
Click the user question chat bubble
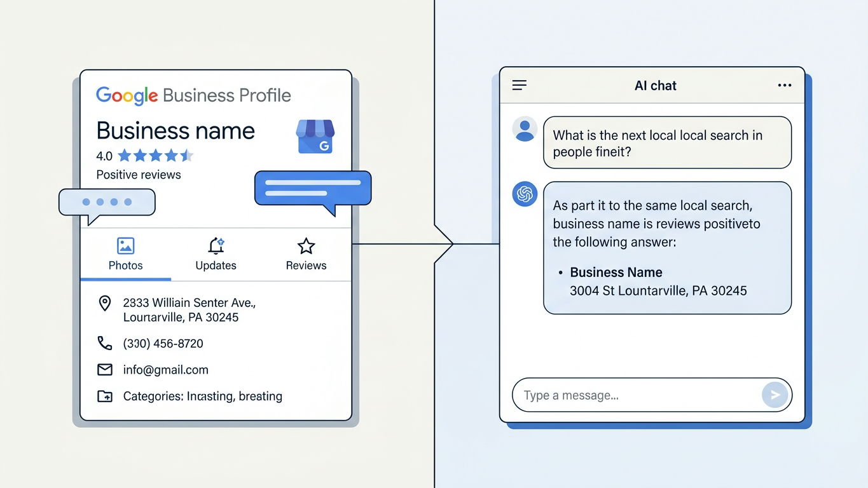tap(667, 142)
